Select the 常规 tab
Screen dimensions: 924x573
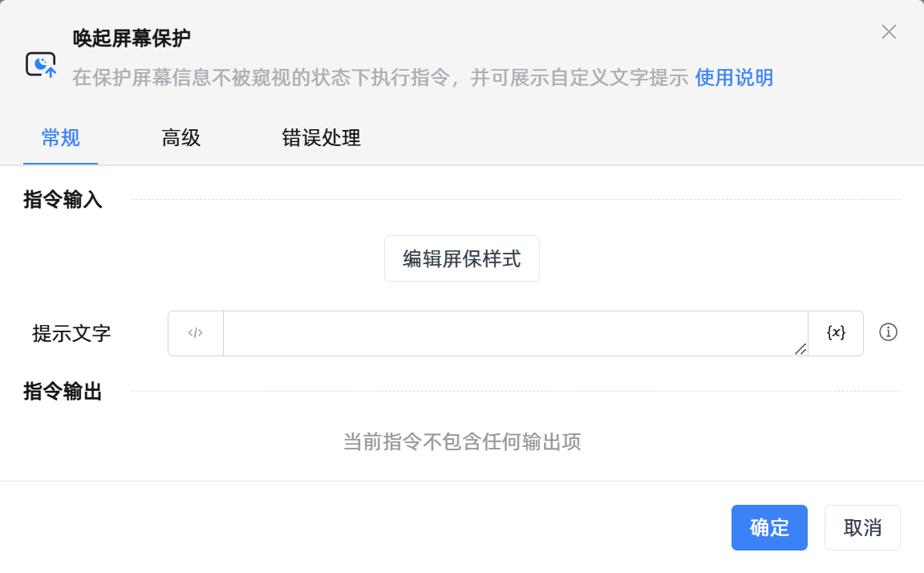60,138
